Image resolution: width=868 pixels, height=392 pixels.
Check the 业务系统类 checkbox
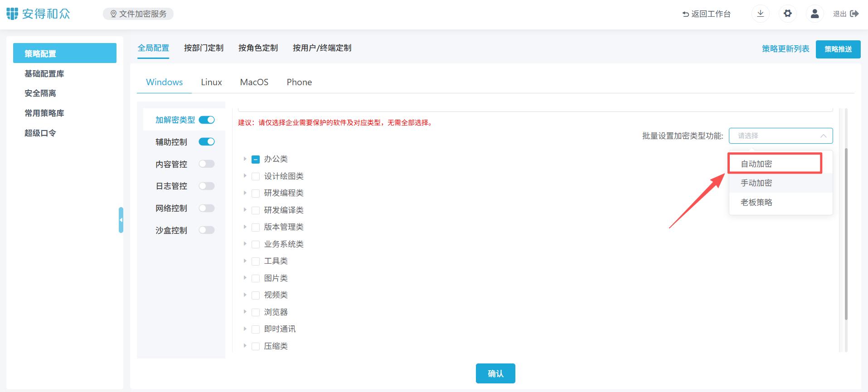point(256,244)
